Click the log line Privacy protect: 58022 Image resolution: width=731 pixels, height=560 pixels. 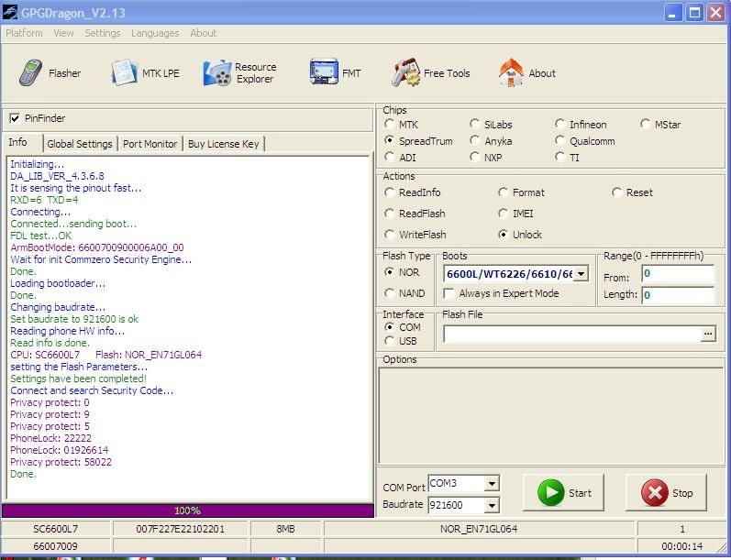(x=61, y=462)
